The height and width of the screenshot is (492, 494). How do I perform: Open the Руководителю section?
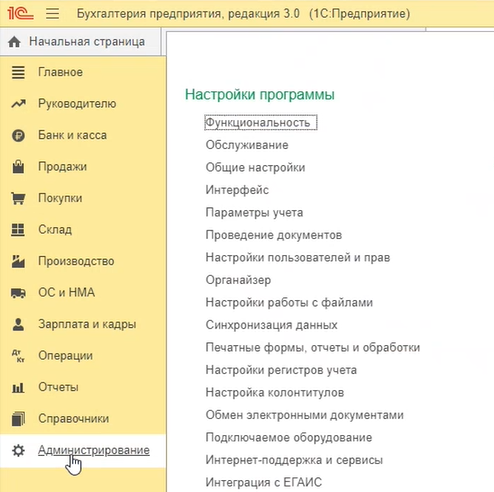tap(77, 104)
